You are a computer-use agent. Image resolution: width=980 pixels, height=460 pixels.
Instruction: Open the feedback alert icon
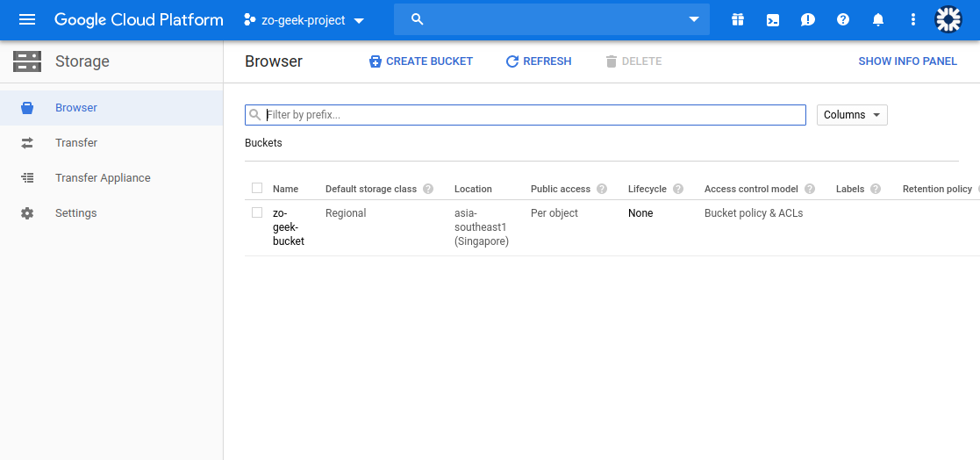(808, 19)
